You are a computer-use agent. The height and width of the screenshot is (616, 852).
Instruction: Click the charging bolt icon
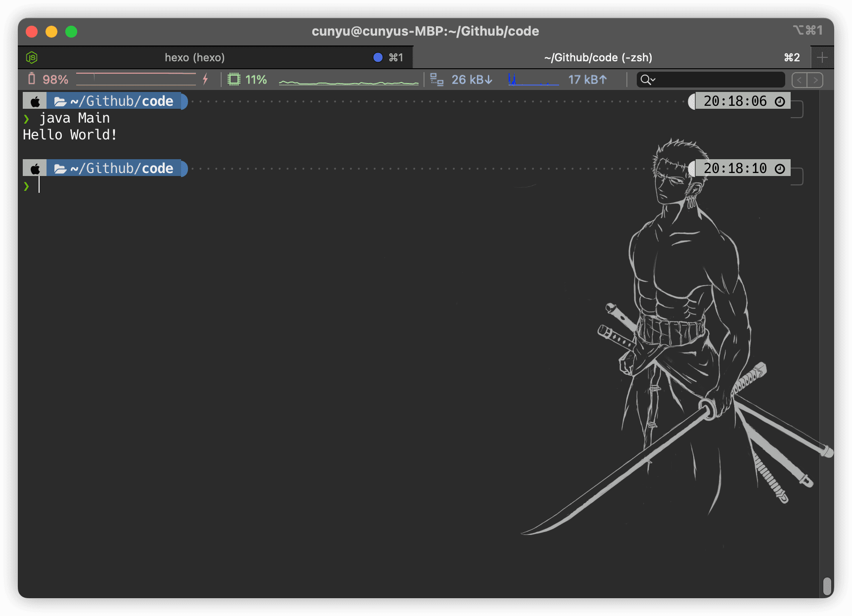tap(205, 79)
